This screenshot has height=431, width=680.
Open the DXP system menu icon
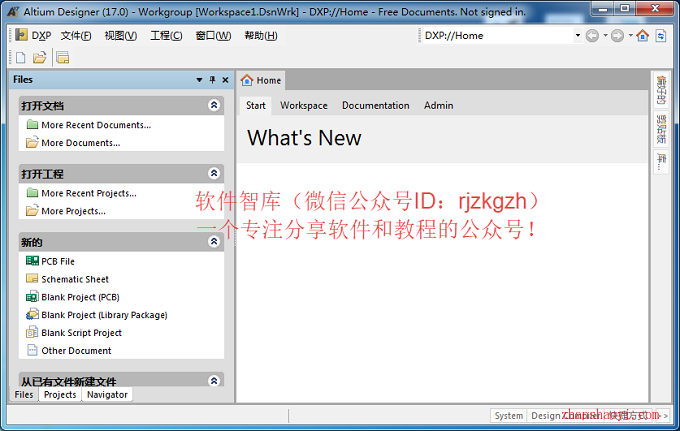coord(21,35)
